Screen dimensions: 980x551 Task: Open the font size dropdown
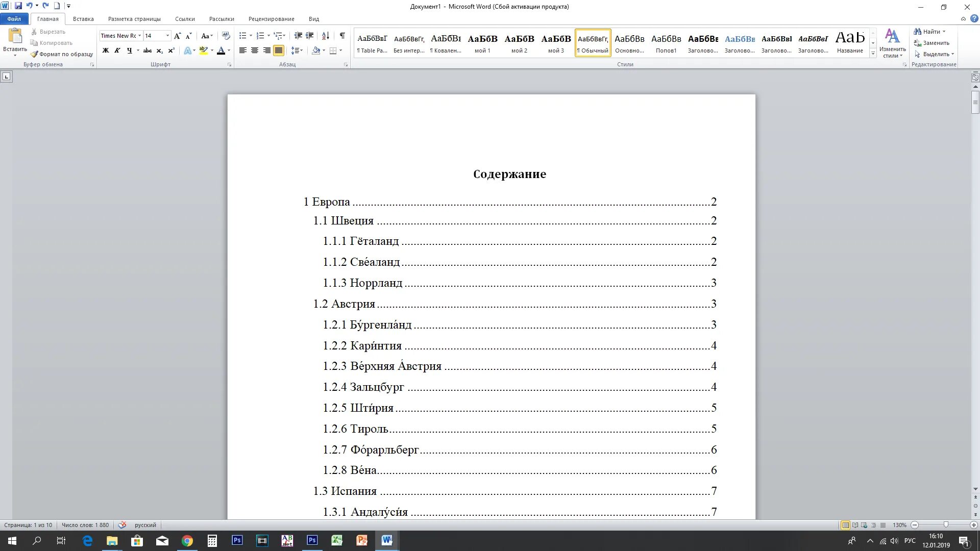(167, 36)
